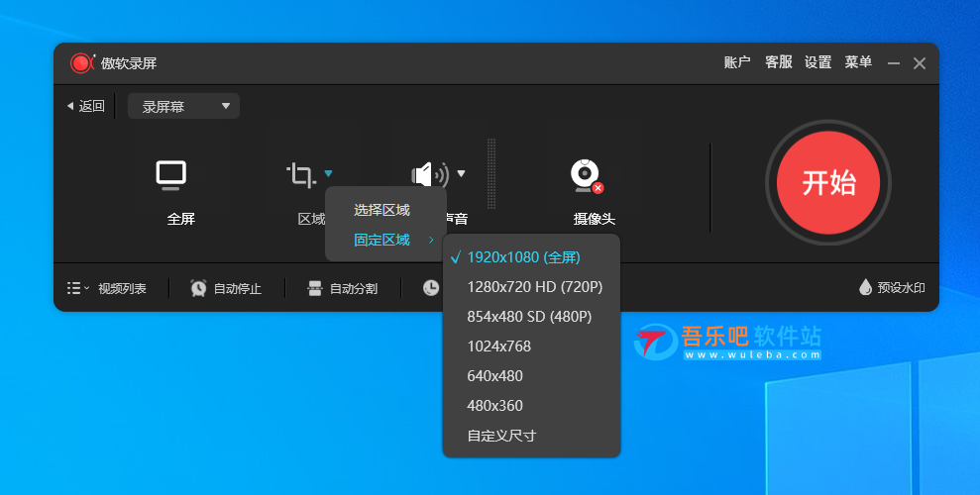Open 设置 settings
The image size is (980, 495).
[x=818, y=62]
